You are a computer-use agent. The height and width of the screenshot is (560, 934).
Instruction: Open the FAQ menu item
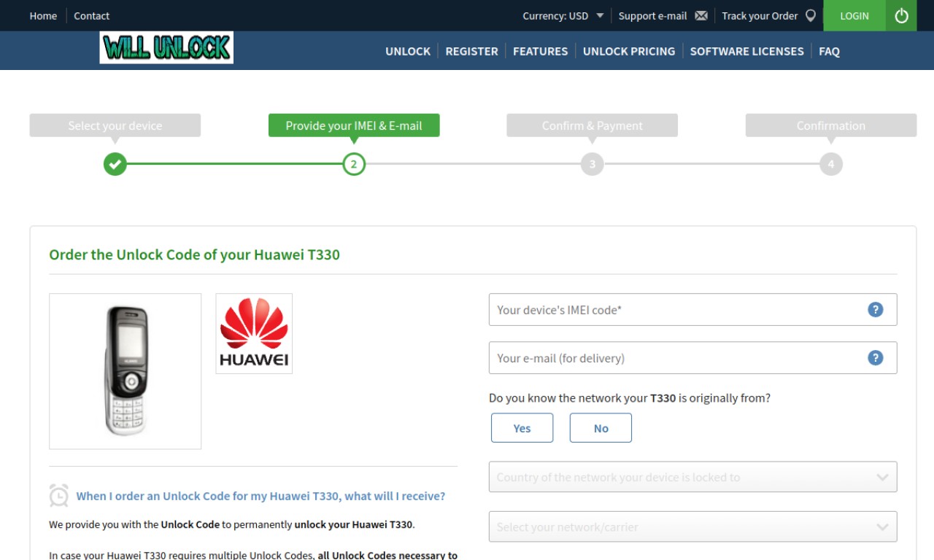click(829, 51)
